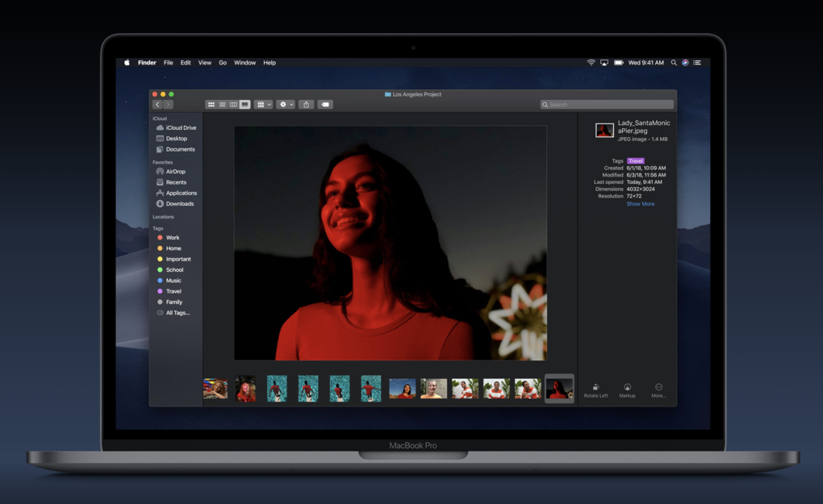Select the orange Home tag
Image resolution: width=823 pixels, height=504 pixels.
click(x=169, y=248)
